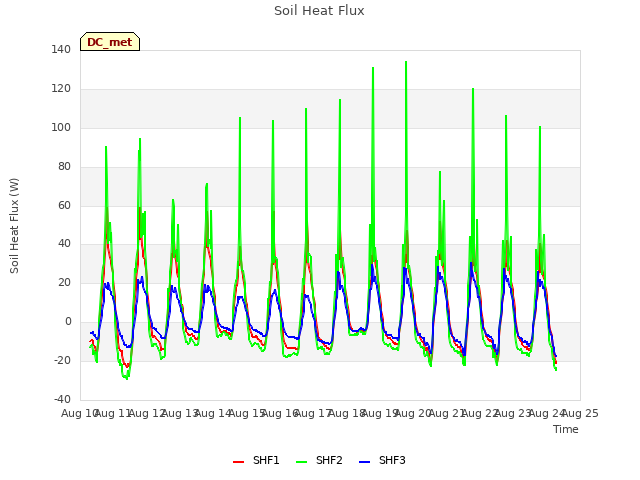Click the 60 y-axis tick label

(x=64, y=205)
